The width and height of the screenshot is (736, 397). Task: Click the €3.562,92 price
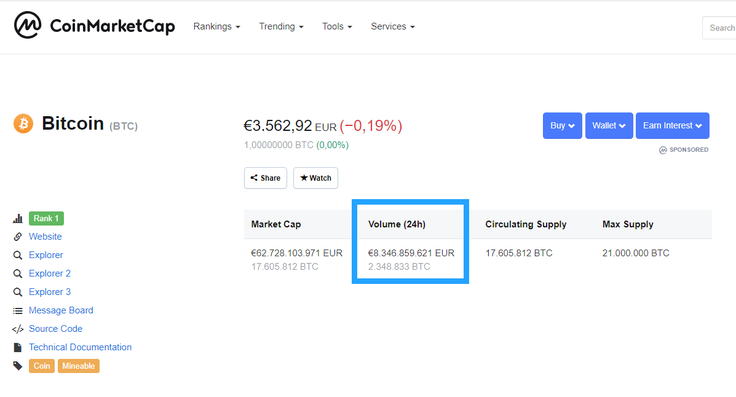(x=278, y=126)
